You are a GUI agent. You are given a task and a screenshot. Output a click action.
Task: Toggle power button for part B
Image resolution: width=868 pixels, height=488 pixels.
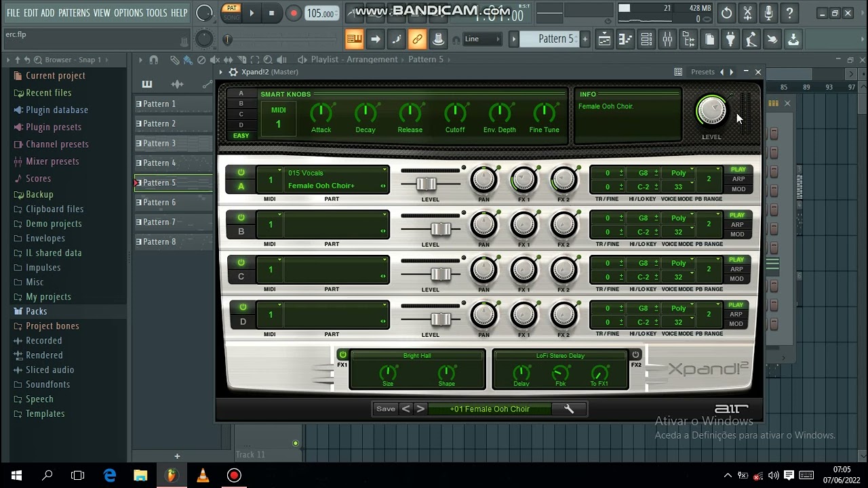pos(241,218)
